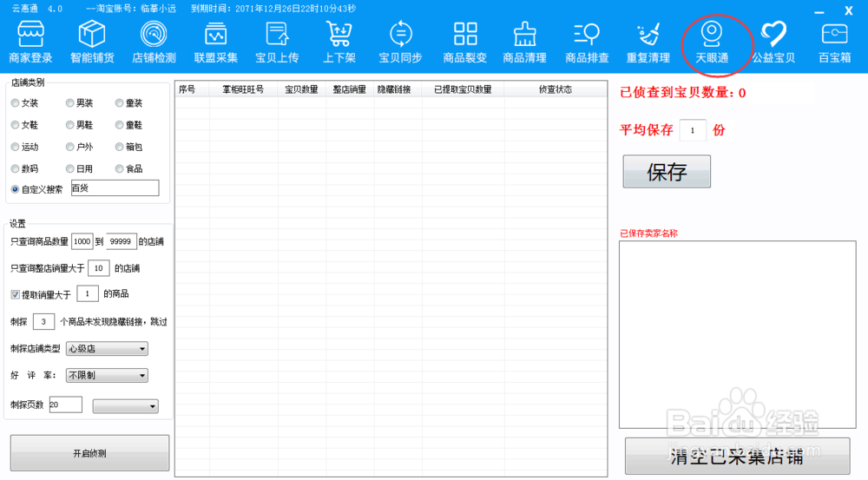Click the 提取销量大于 value field
Image resolution: width=868 pixels, height=480 pixels.
[x=88, y=294]
